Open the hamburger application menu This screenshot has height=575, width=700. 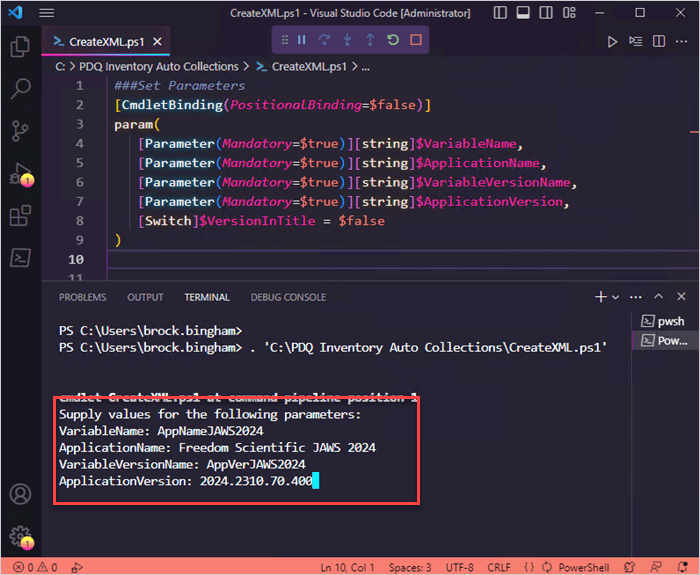click(x=46, y=13)
